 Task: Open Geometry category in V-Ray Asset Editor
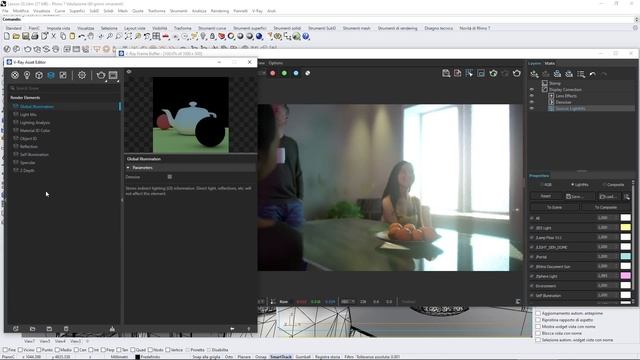[39, 75]
